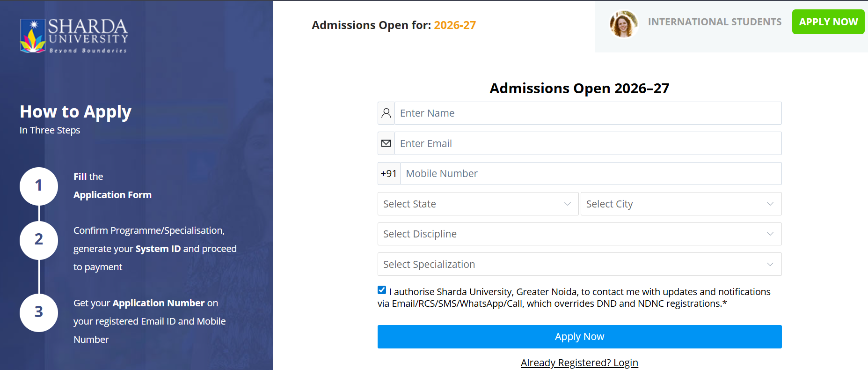The image size is (868, 370).
Task: Click the 'How to Apply' heading
Action: tap(76, 112)
